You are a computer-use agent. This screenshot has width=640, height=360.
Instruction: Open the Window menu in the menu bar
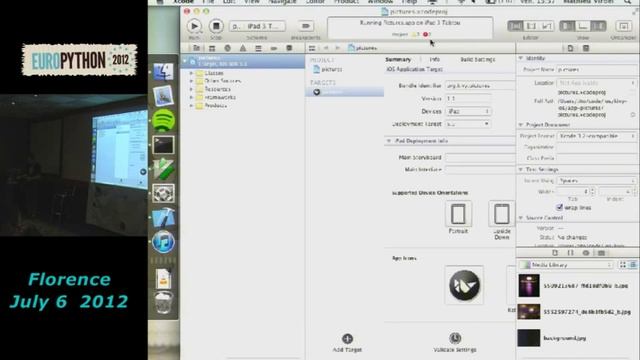380,2
